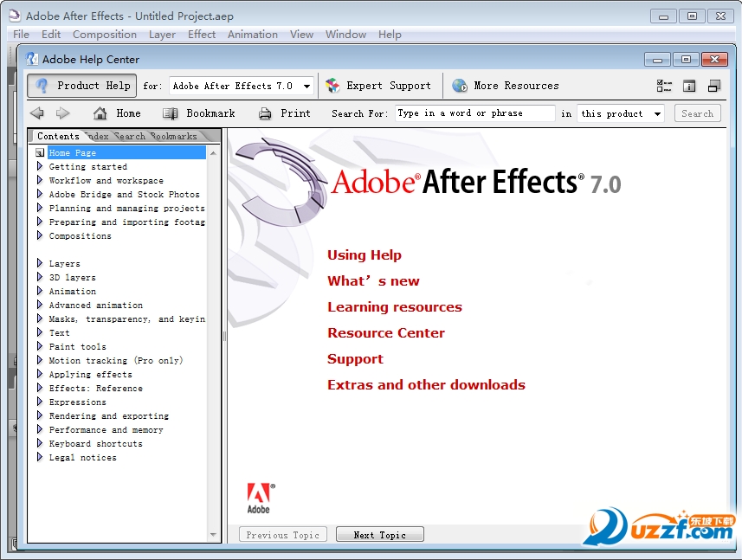The height and width of the screenshot is (560, 742).
Task: Open the Composition menu
Action: 105,35
